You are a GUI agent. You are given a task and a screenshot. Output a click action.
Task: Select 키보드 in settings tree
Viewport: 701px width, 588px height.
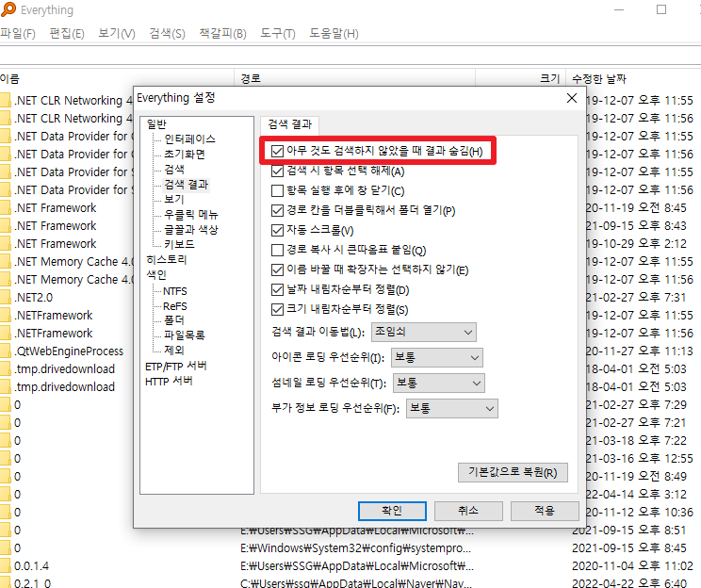click(179, 245)
